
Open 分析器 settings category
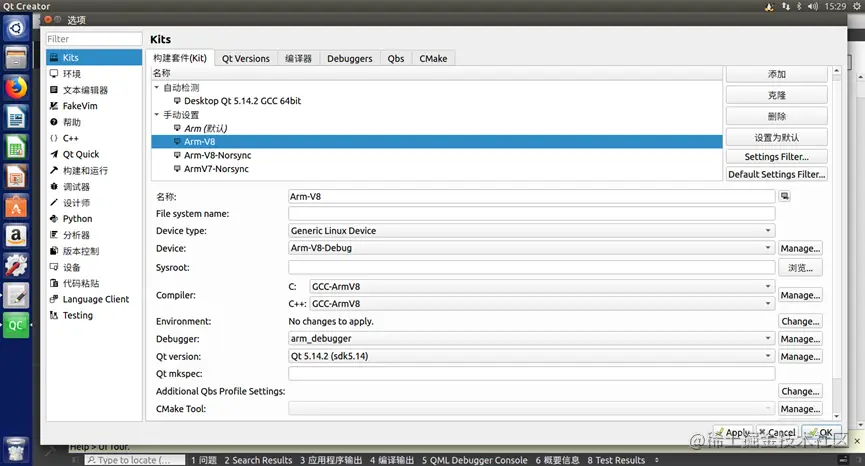click(x=94, y=235)
